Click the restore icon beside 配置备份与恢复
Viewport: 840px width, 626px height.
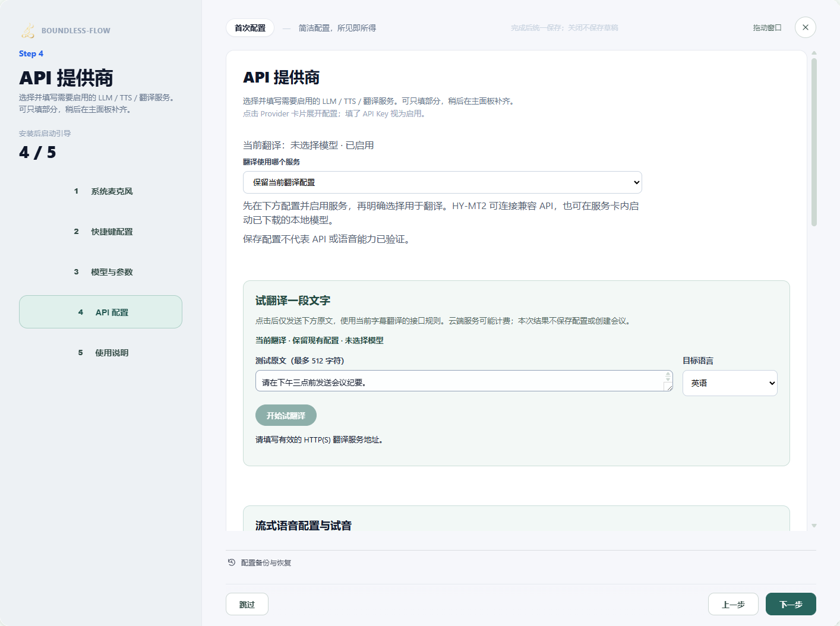tap(232, 562)
